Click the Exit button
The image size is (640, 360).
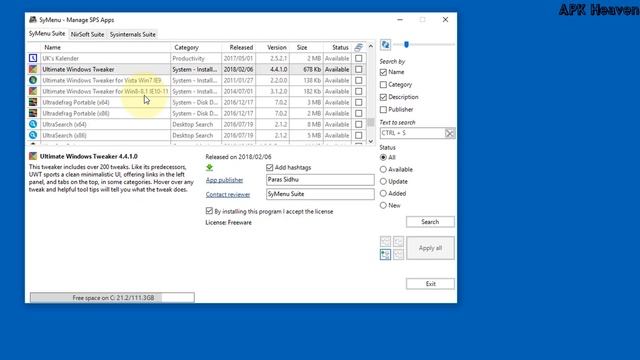pyautogui.click(x=430, y=284)
